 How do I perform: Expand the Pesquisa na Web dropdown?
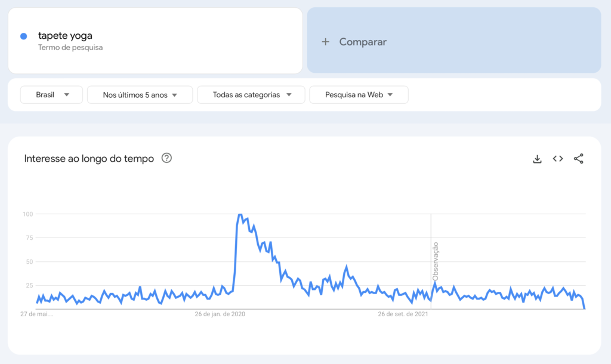358,94
